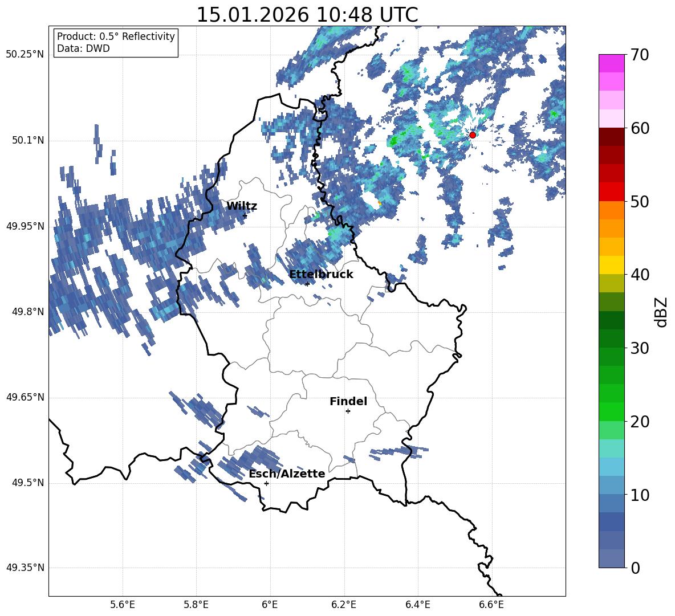Click the 6.2°E longitude label
This screenshot has width=675, height=616.
click(x=344, y=605)
